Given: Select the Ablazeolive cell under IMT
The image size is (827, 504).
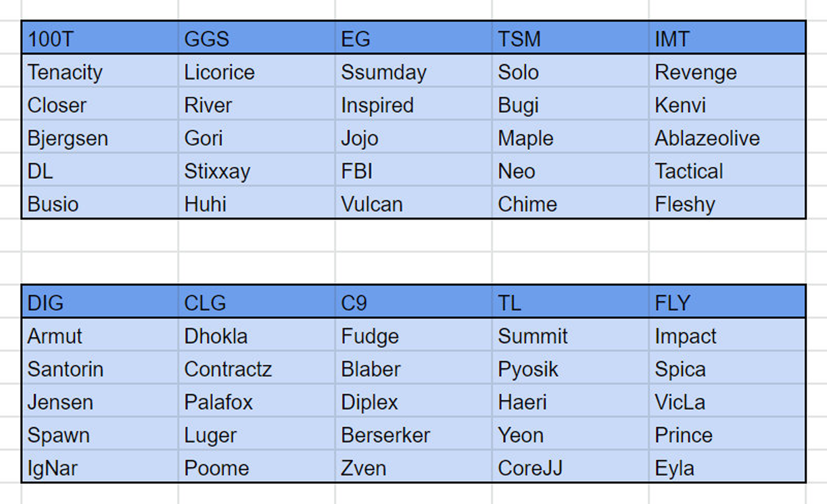Looking at the screenshot, I should pyautogui.click(x=727, y=138).
